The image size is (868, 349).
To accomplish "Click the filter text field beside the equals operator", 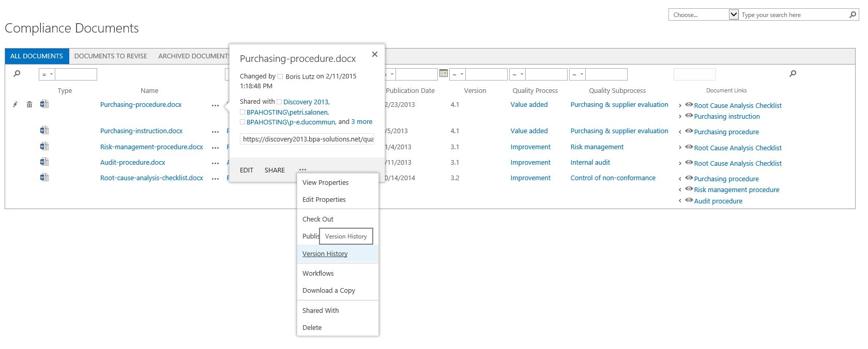I will [x=76, y=74].
